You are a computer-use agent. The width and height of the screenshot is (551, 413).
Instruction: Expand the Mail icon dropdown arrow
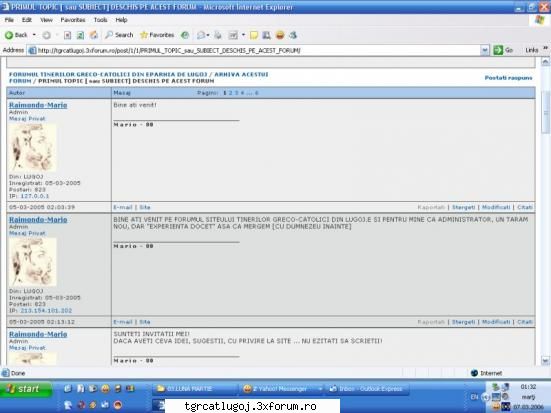pos(208,35)
